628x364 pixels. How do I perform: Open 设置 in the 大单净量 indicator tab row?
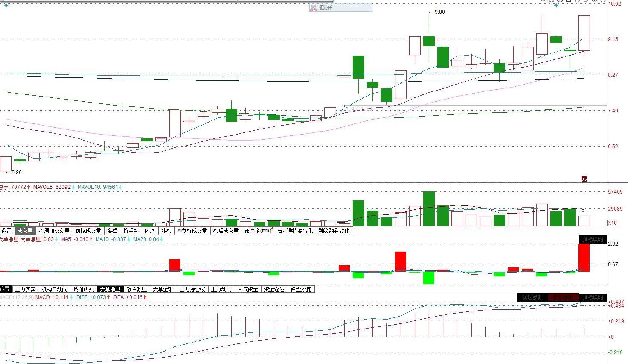(x=5, y=289)
